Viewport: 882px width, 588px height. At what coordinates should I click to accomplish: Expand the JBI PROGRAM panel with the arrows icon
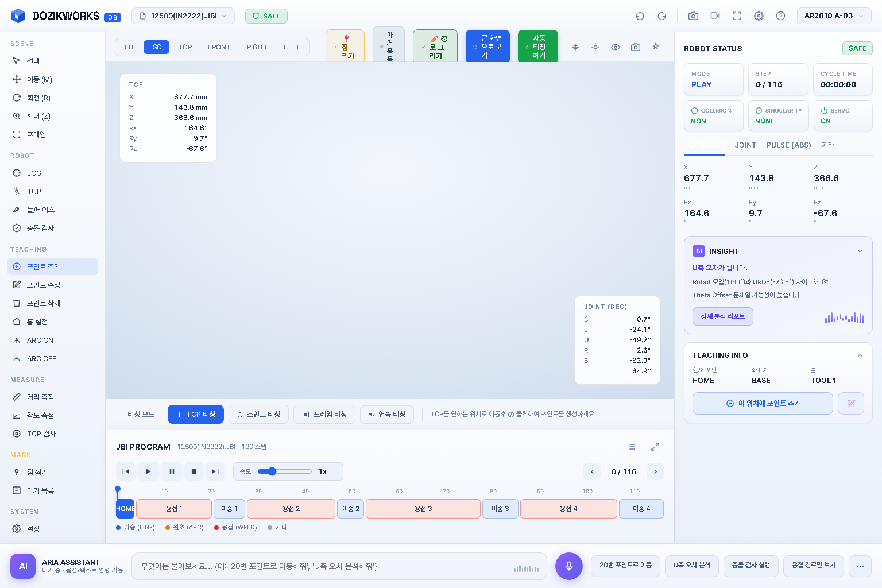point(655,447)
